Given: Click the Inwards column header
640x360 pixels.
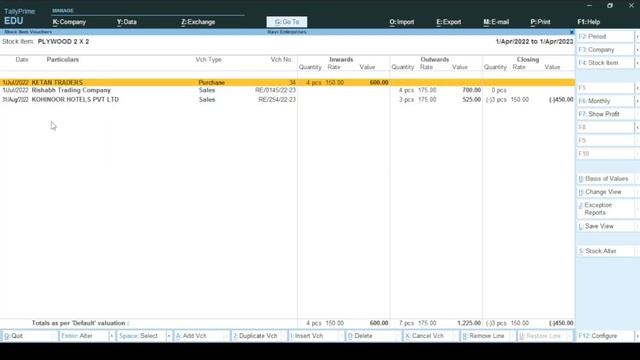Looking at the screenshot, I should point(341,60).
